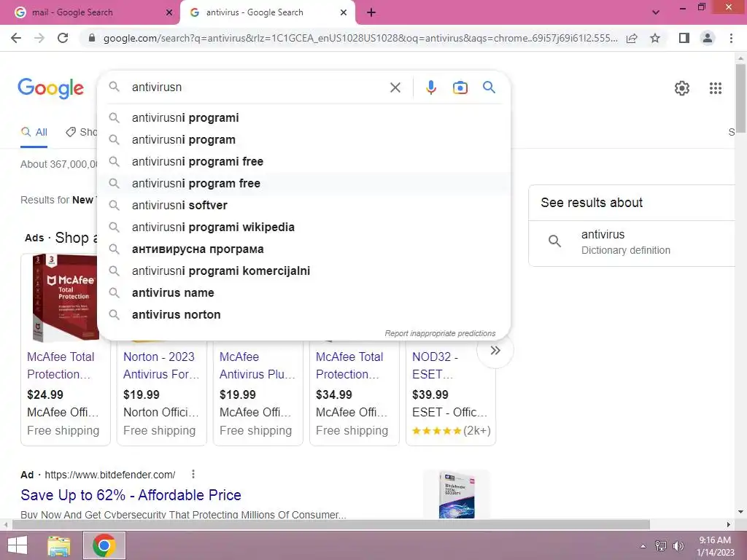This screenshot has height=560, width=747.
Task: Open search by image camera icon
Action: tap(460, 87)
